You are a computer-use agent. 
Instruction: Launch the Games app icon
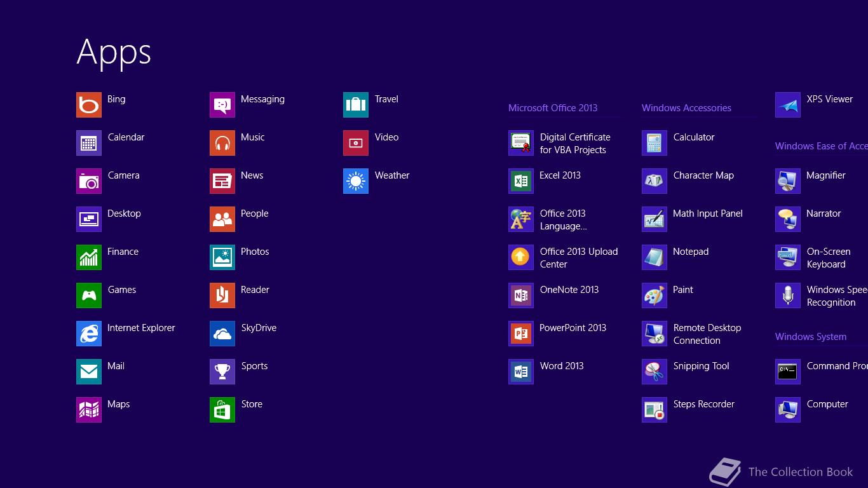tap(89, 295)
